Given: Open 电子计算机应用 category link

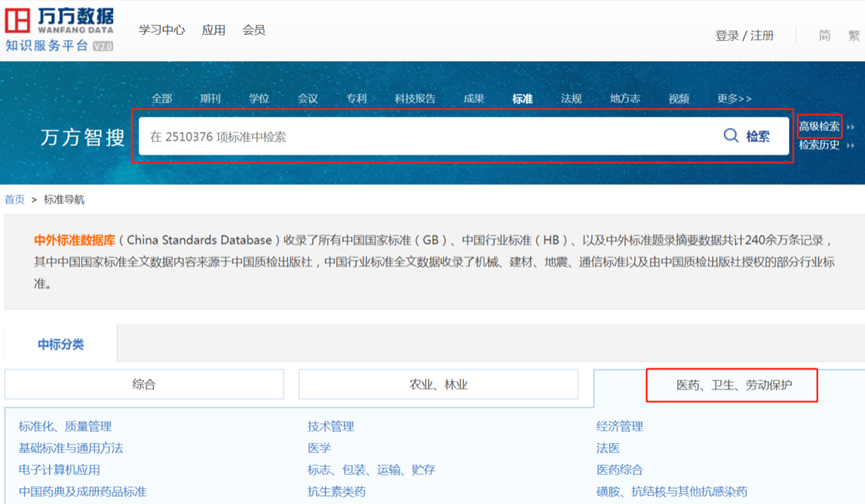Looking at the screenshot, I should [x=60, y=470].
